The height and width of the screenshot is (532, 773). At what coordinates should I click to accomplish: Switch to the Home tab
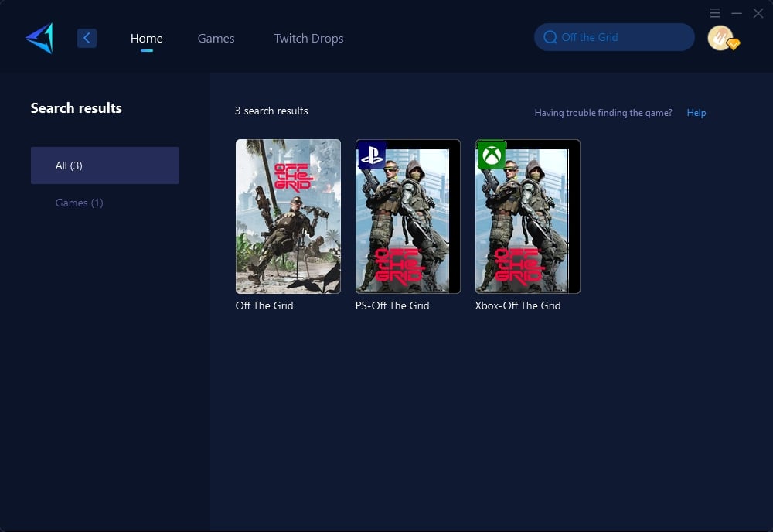pyautogui.click(x=146, y=39)
